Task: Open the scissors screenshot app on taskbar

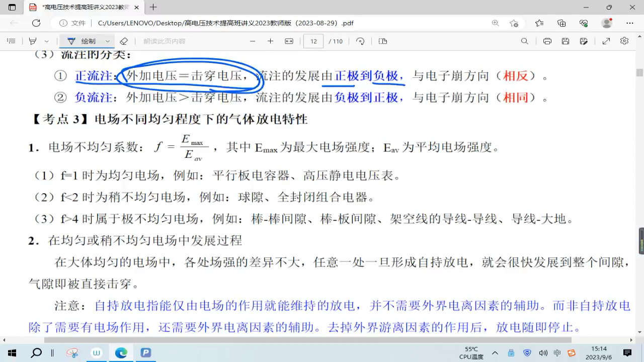Action: coord(72,352)
